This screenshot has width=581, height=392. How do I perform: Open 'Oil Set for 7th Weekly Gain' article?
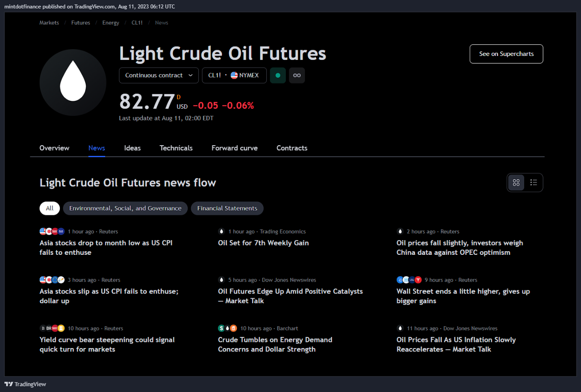click(263, 243)
